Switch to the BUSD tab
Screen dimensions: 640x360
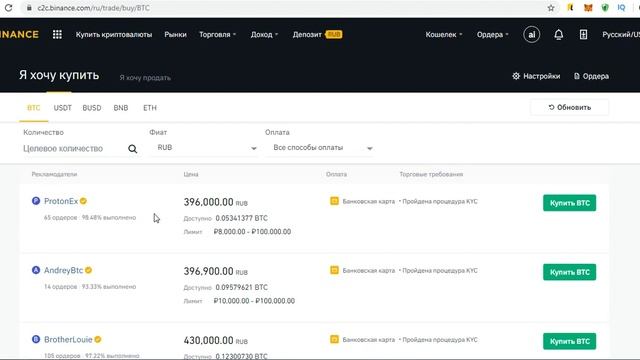click(x=92, y=108)
